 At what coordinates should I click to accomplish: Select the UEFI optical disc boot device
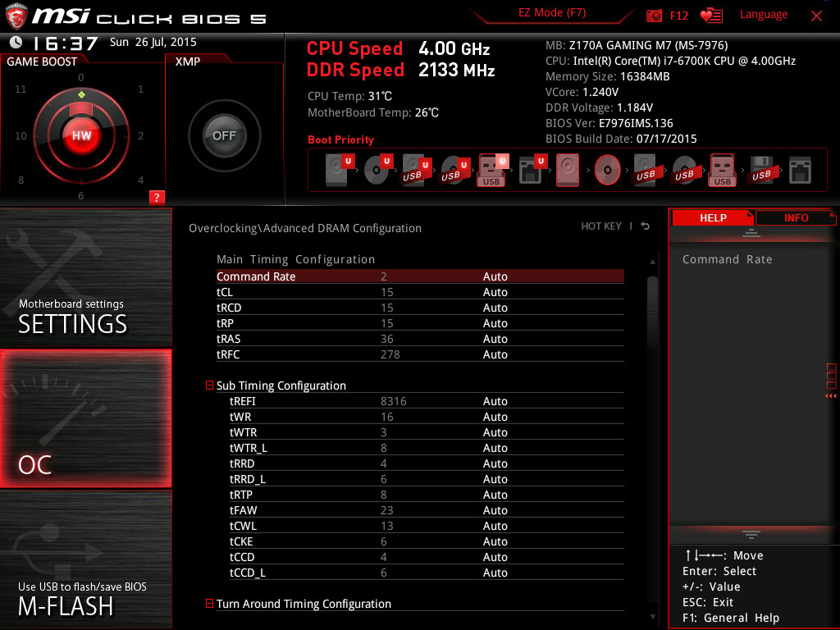(x=378, y=170)
